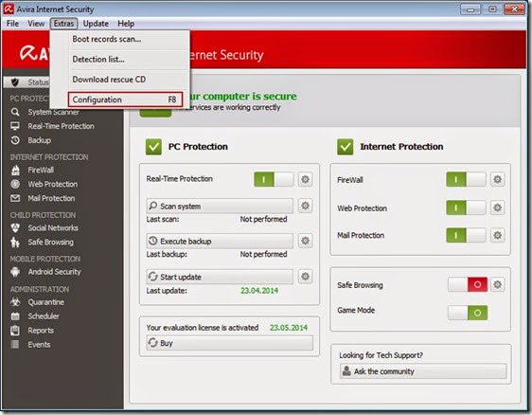Toggle Real-Time Protection switch off
The image size is (532, 415).
coord(274,179)
